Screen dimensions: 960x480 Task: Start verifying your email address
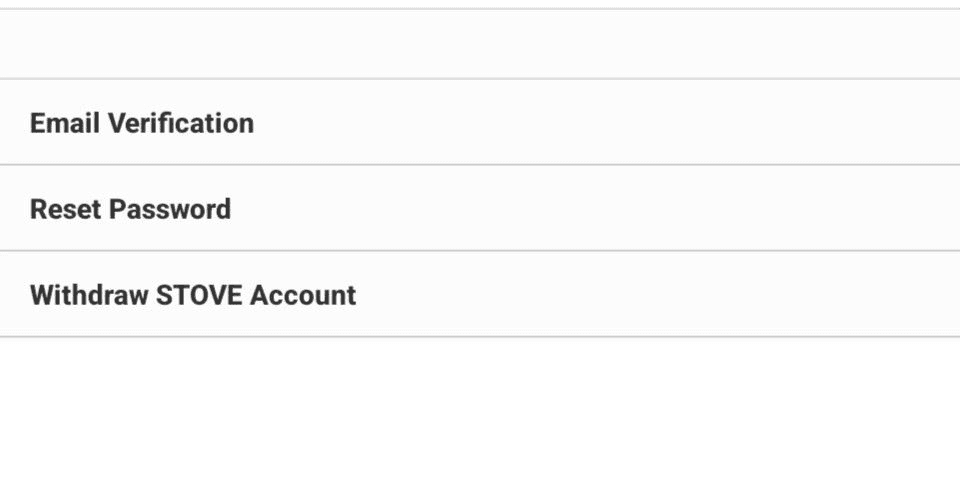[480, 122]
